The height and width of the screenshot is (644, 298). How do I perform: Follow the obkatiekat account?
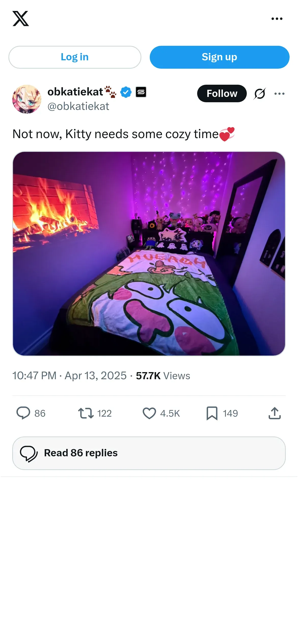point(222,93)
